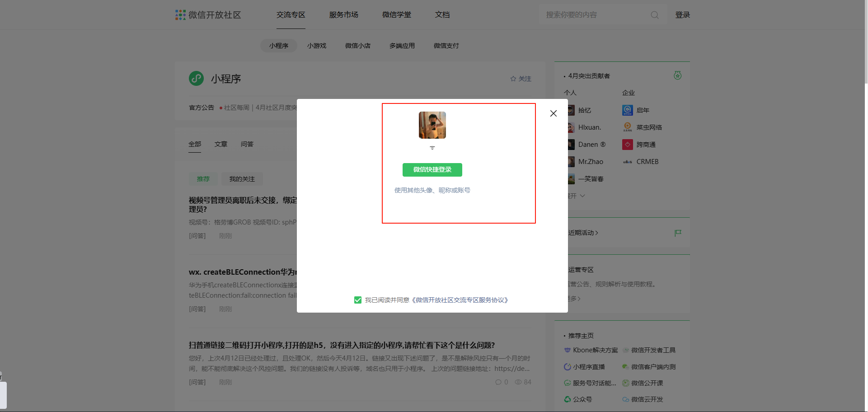Click the 个人 column heading
This screenshot has width=868, height=412.
click(570, 93)
